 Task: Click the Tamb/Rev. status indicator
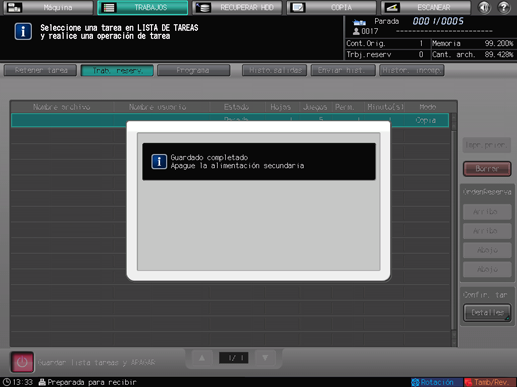490,382
